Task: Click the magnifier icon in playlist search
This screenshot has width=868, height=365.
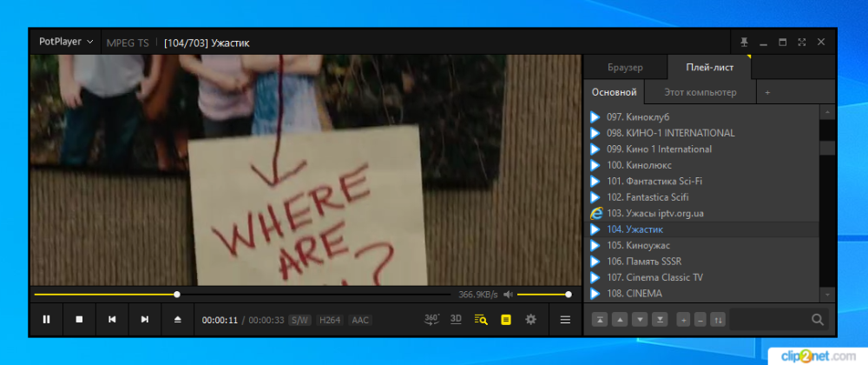Action: click(818, 320)
